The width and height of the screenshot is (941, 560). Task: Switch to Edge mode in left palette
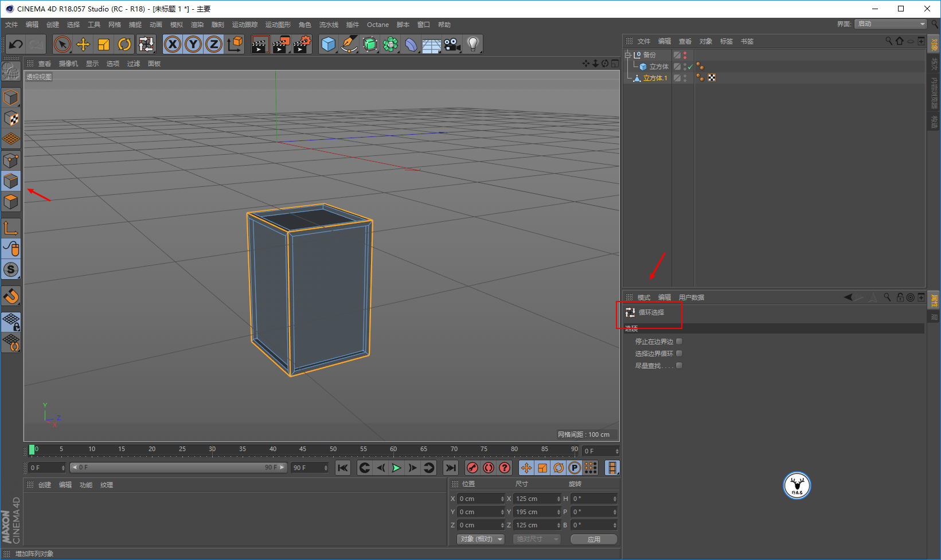click(11, 181)
